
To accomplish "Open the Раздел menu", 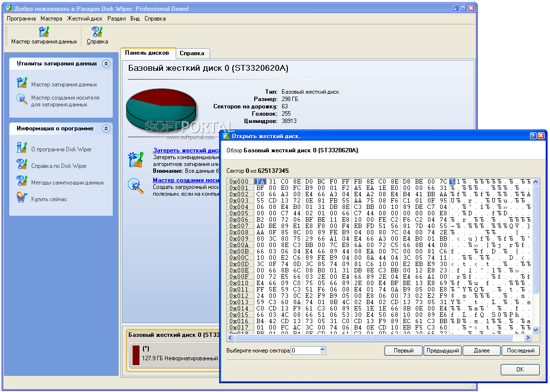I will tap(117, 19).
